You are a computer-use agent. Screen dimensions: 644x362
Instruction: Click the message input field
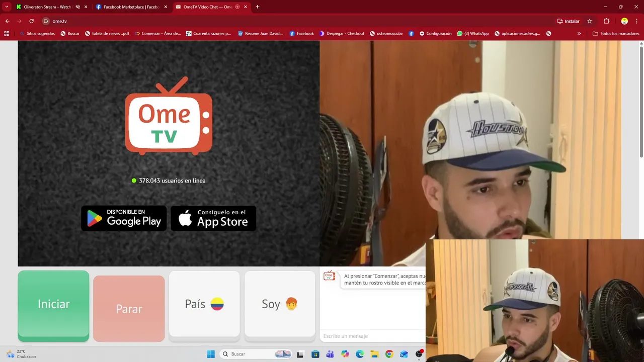pos(372,336)
